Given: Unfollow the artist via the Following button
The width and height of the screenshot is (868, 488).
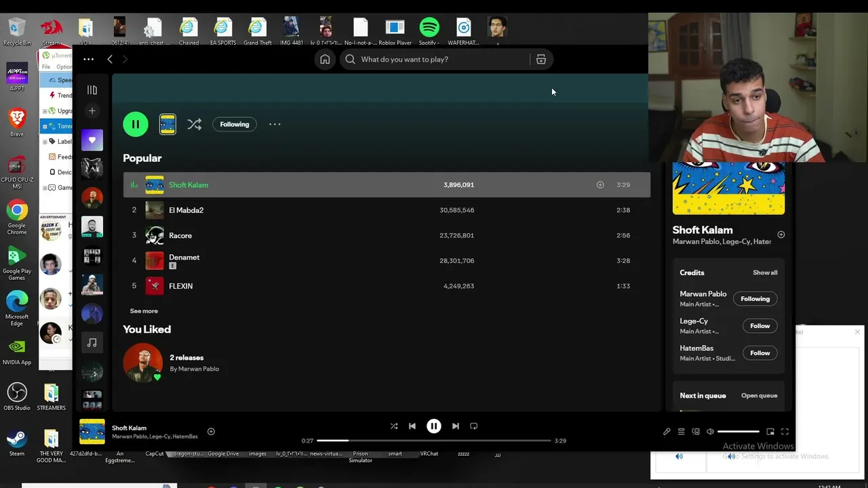Looking at the screenshot, I should [235, 124].
